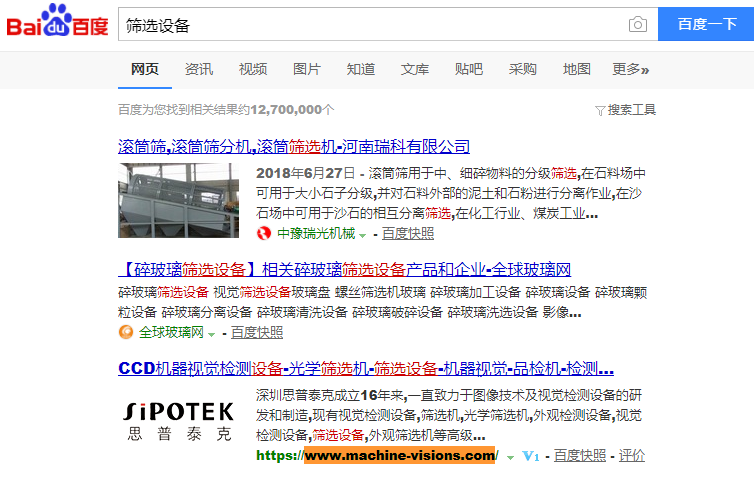Screen dimensions: 754x480
Task: Open the 碎玻璃筛选设备 全球玻璃网 result title
Action: (344, 269)
